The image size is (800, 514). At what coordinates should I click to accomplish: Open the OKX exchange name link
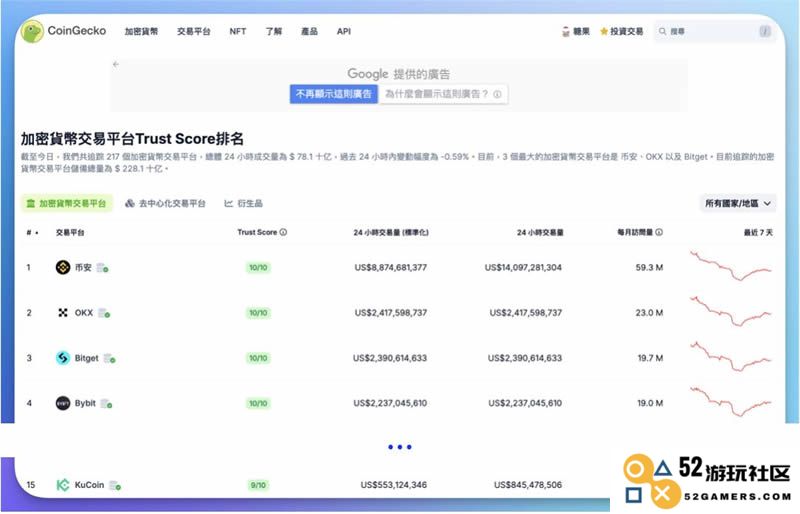tap(84, 313)
